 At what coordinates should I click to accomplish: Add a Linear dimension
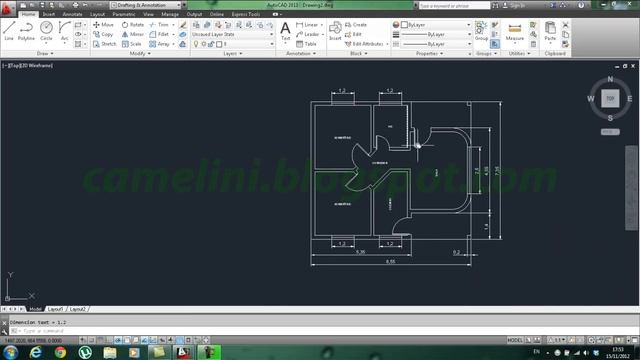[x=307, y=25]
